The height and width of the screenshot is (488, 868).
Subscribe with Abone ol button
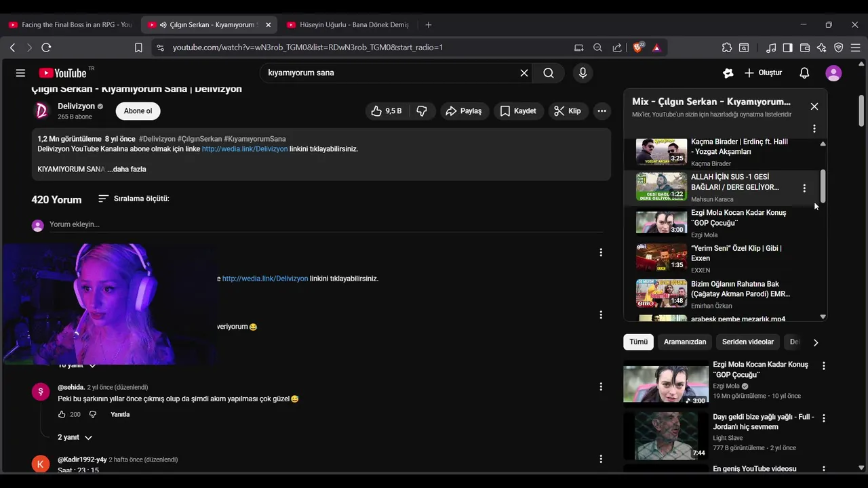click(138, 111)
